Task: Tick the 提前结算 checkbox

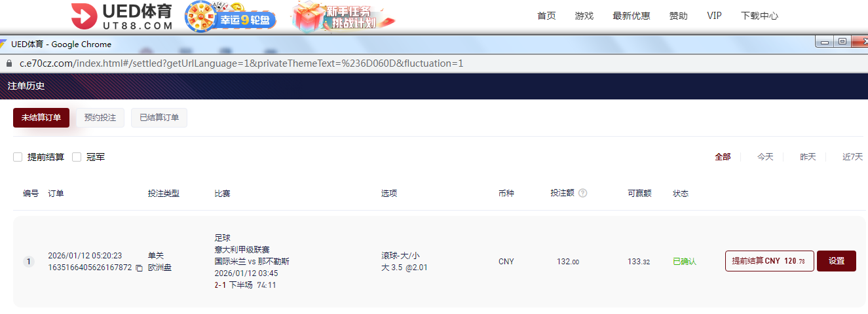Action: [x=18, y=157]
